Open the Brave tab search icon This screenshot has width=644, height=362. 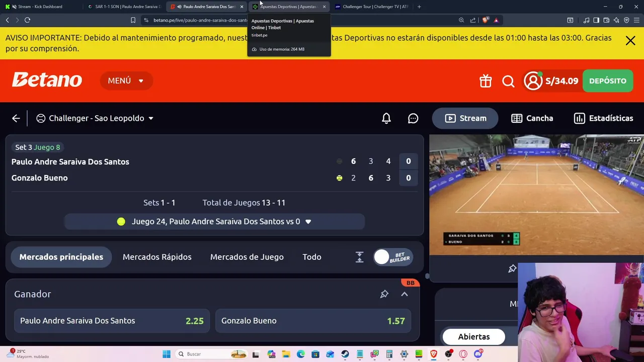[570, 20]
